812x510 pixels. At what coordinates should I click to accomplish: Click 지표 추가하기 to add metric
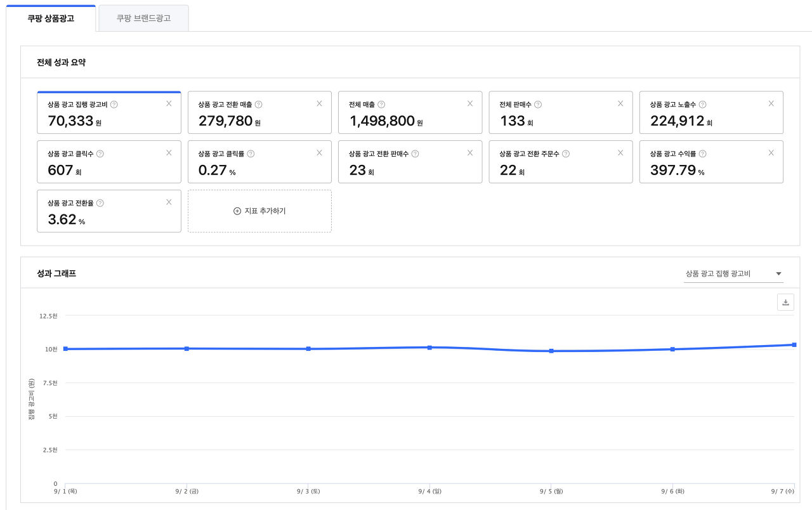[x=259, y=211]
